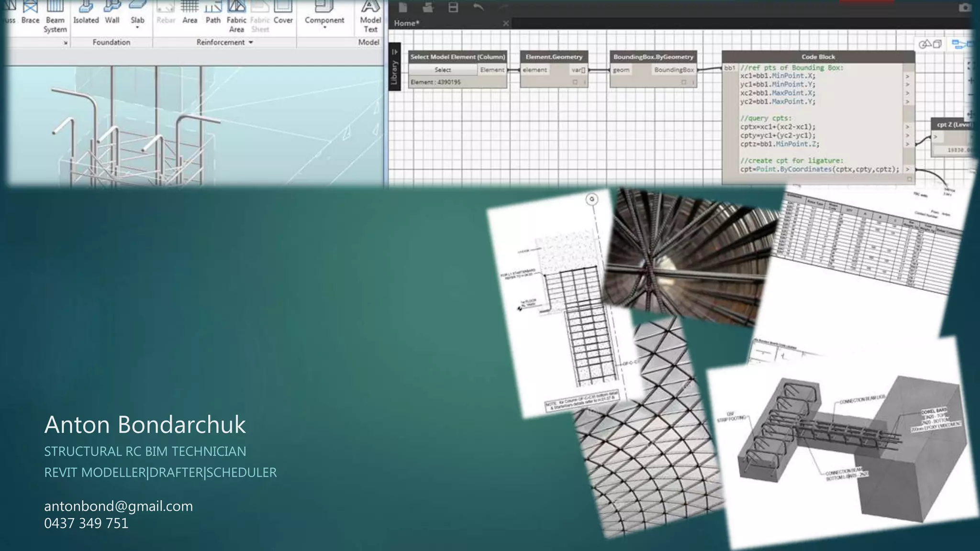The height and width of the screenshot is (551, 980).
Task: Click the Fabric Area tool
Action: pyautogui.click(x=236, y=14)
